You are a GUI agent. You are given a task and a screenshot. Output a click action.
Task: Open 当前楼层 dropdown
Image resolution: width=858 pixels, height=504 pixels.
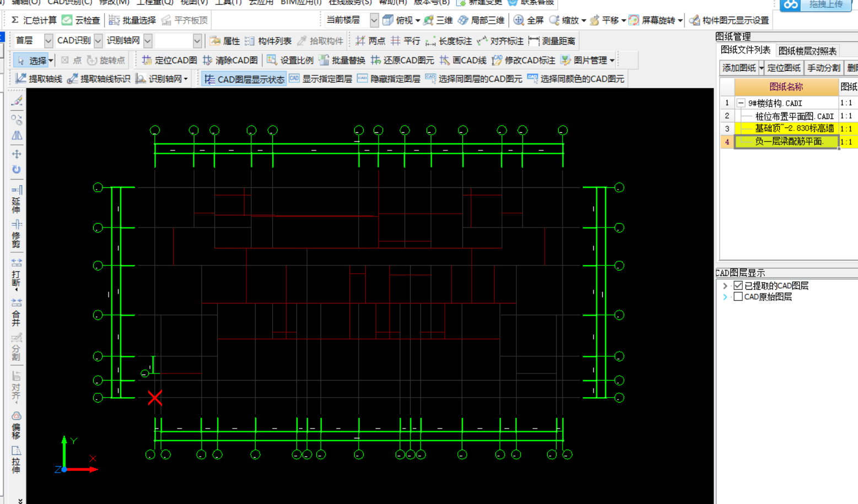tap(374, 20)
